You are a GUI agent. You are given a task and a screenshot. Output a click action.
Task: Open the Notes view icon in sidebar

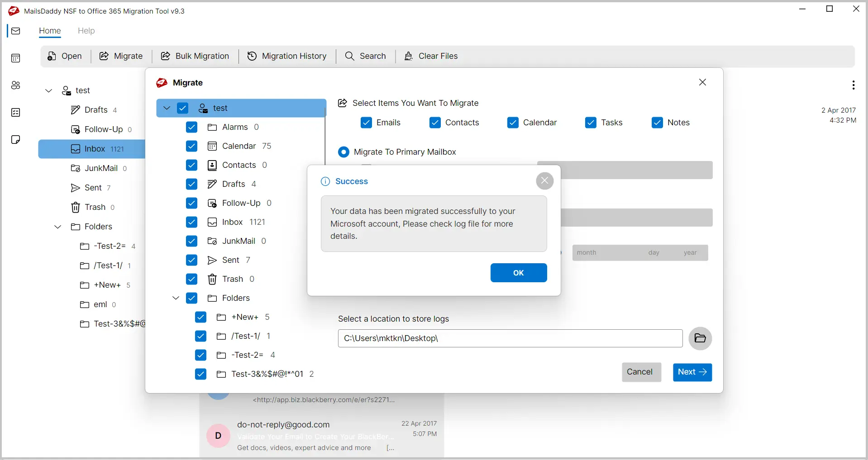coord(16,140)
